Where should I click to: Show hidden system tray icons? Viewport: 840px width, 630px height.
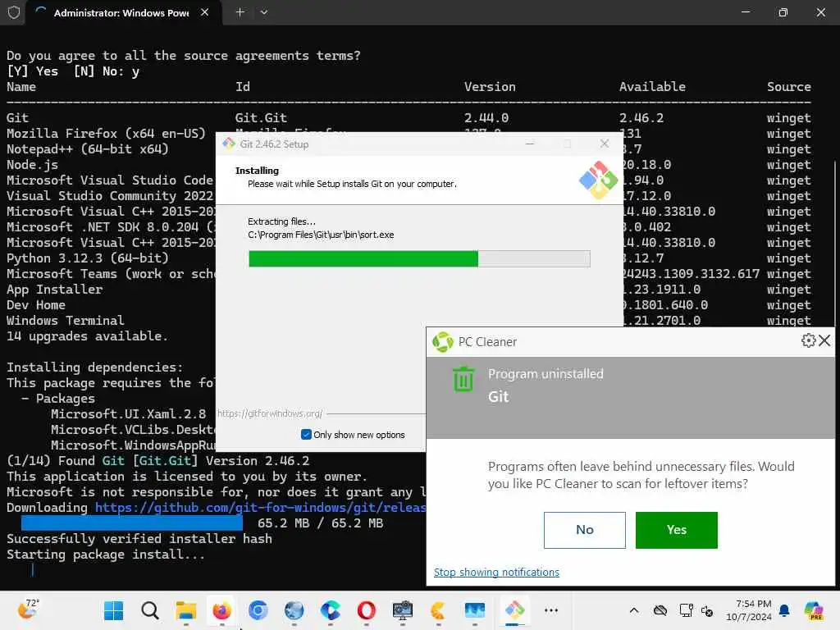(x=634, y=610)
